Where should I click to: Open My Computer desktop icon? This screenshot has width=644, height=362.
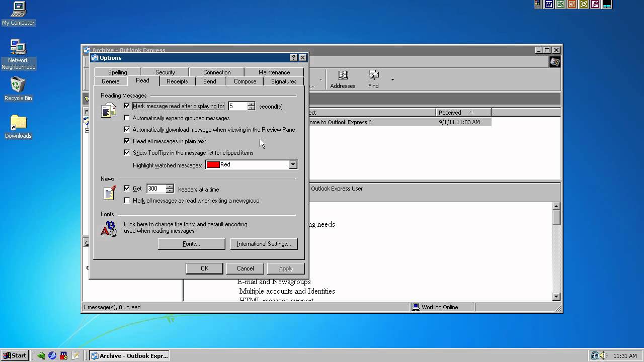(x=18, y=14)
